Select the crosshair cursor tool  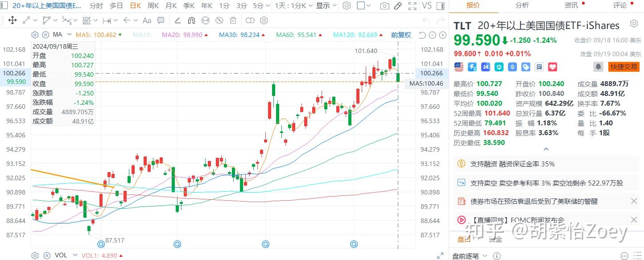coord(13,20)
